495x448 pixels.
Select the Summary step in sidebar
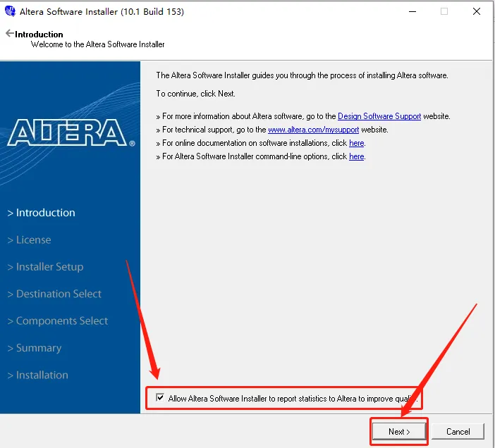coord(35,348)
